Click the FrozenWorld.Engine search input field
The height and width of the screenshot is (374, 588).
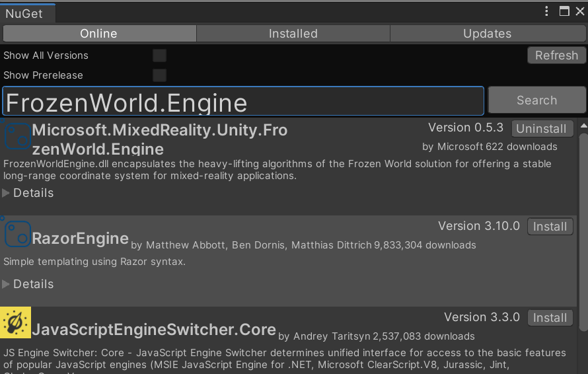tap(243, 101)
